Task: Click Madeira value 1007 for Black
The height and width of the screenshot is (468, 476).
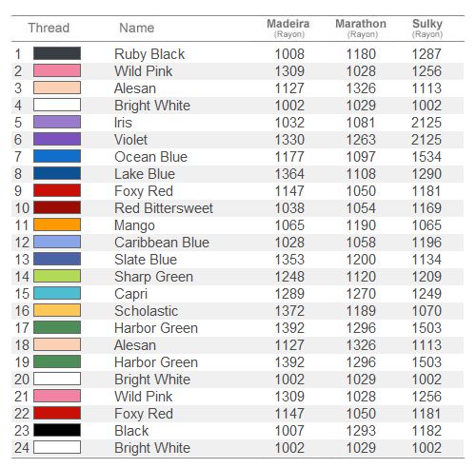Action: coord(289,431)
